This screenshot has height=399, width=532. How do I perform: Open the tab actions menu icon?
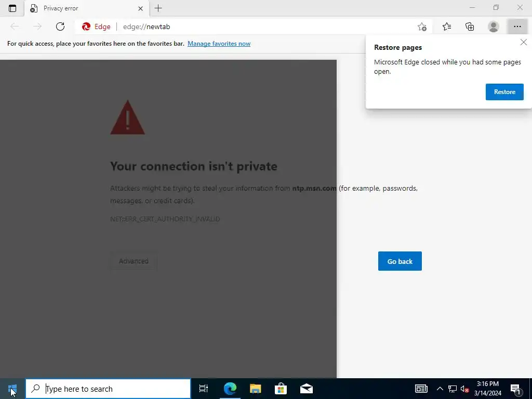point(12,8)
